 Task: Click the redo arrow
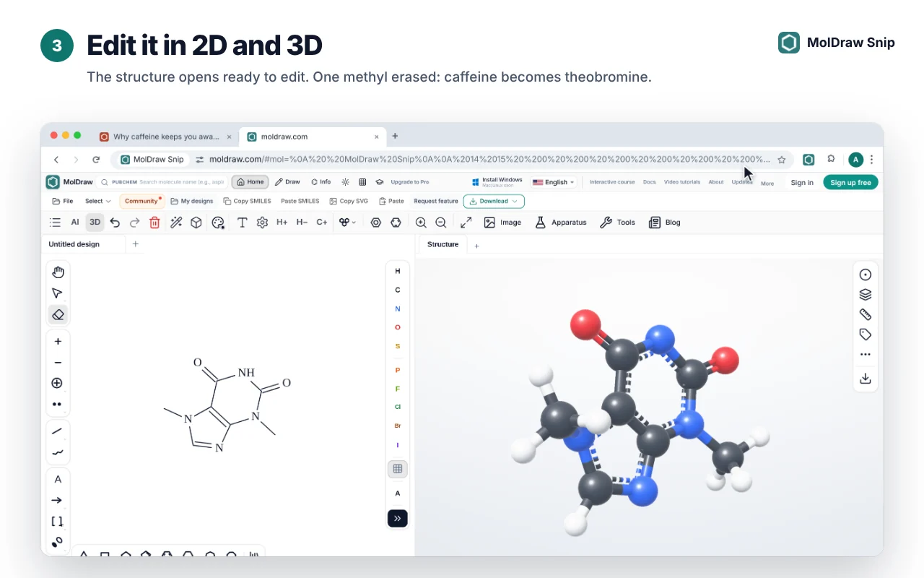tap(134, 223)
